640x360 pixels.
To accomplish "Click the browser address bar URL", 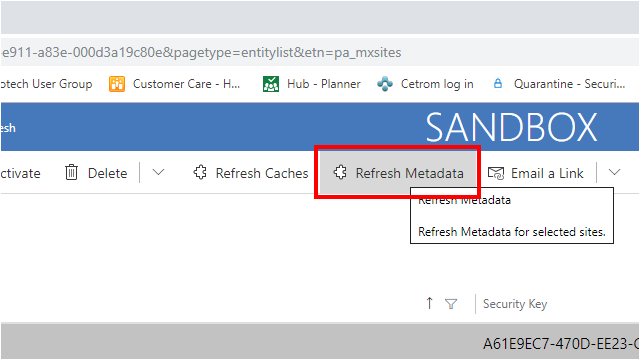I will (x=201, y=53).
